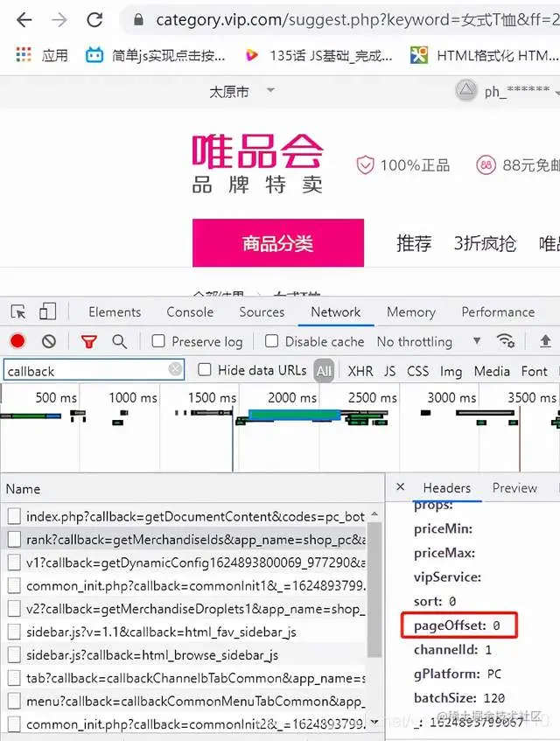Clear the network log icon
Screen dimensions: 560x741
[x=49, y=341]
